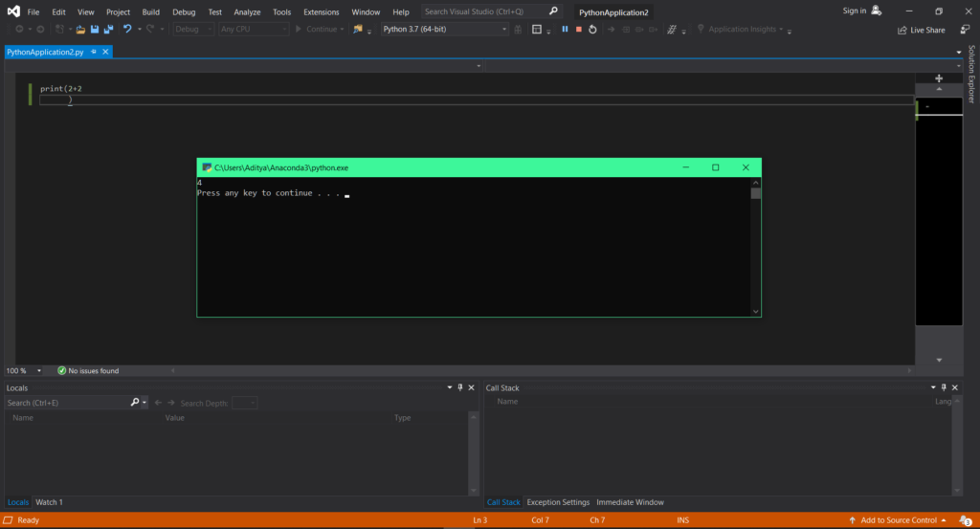Click Sign in
Image resolution: width=980 pixels, height=529 pixels.
855,11
